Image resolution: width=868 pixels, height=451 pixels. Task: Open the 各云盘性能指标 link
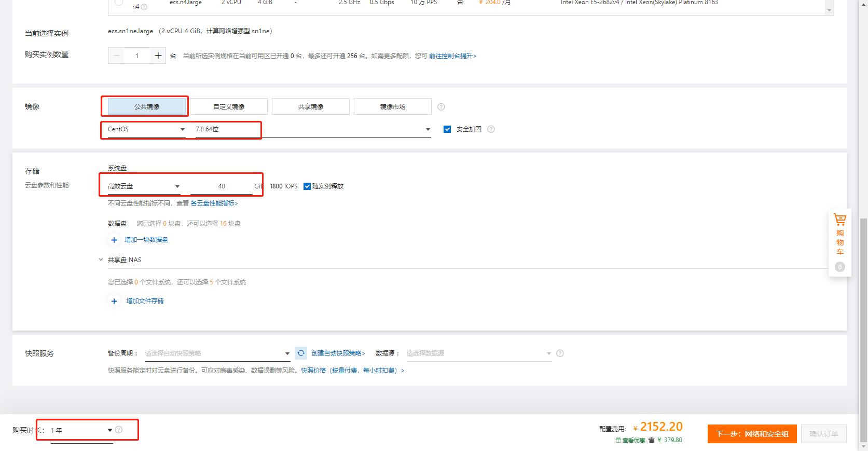(214, 203)
